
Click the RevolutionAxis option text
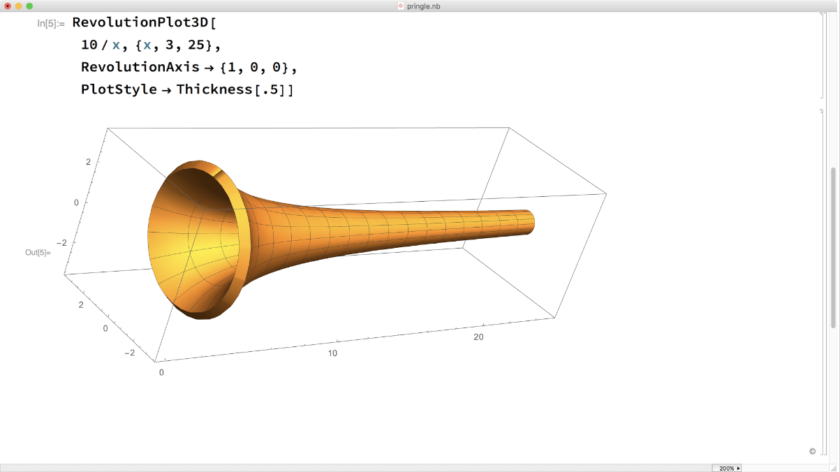point(140,67)
